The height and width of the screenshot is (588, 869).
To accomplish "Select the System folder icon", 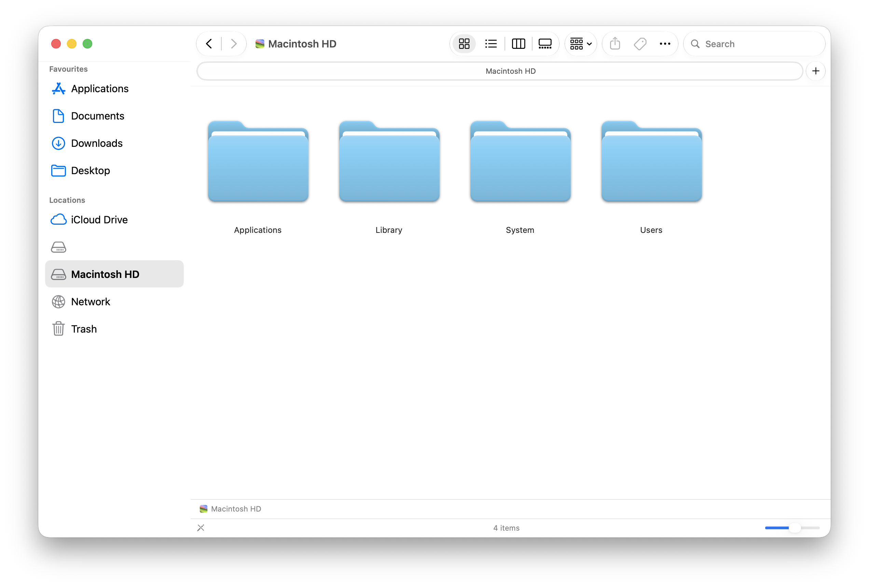I will [521, 161].
